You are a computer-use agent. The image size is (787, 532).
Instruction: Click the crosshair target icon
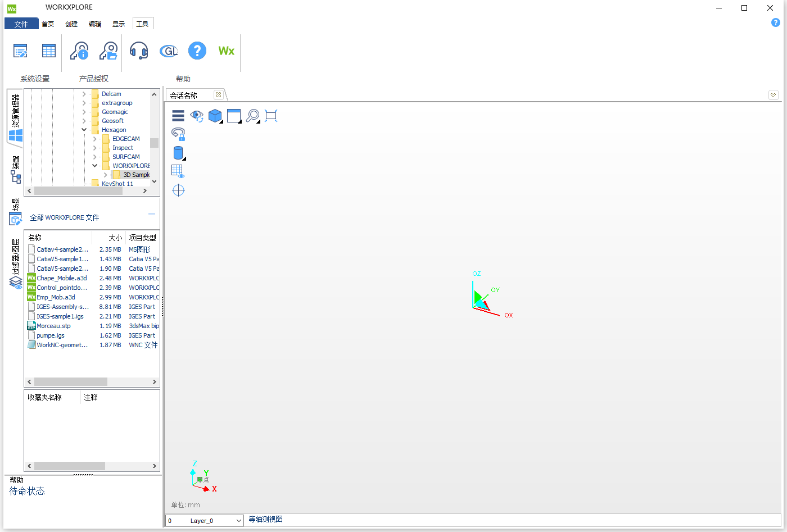pyautogui.click(x=178, y=190)
